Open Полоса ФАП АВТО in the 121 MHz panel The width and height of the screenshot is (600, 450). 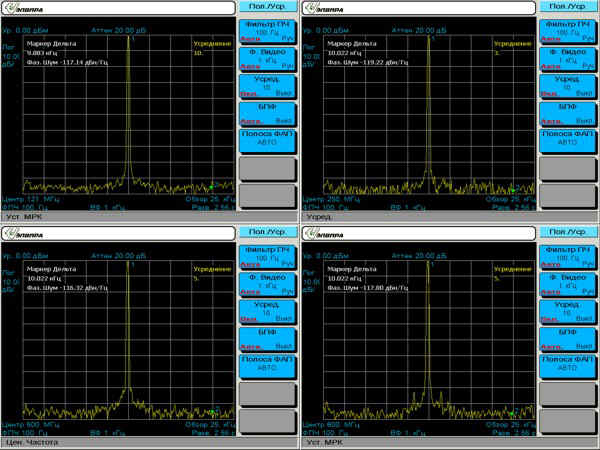tap(266, 139)
